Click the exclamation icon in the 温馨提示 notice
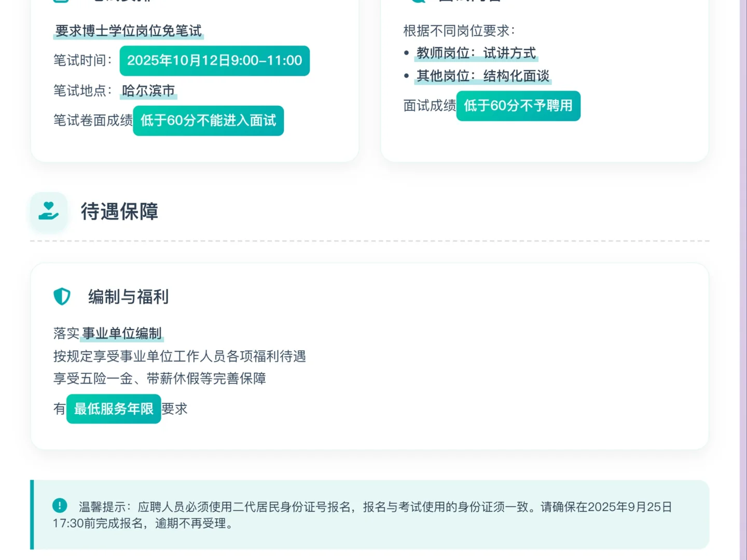 60,505
